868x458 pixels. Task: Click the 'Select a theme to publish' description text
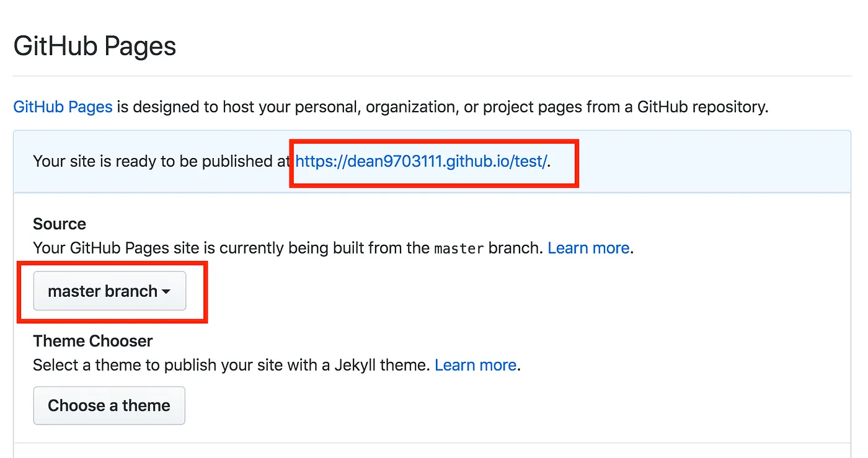pos(231,365)
